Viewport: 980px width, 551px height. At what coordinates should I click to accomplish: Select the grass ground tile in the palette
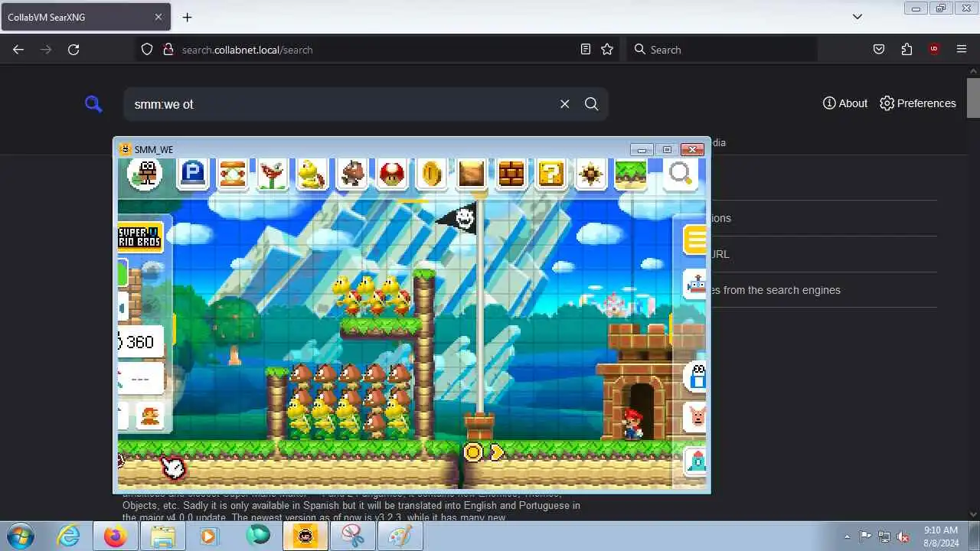pos(631,174)
